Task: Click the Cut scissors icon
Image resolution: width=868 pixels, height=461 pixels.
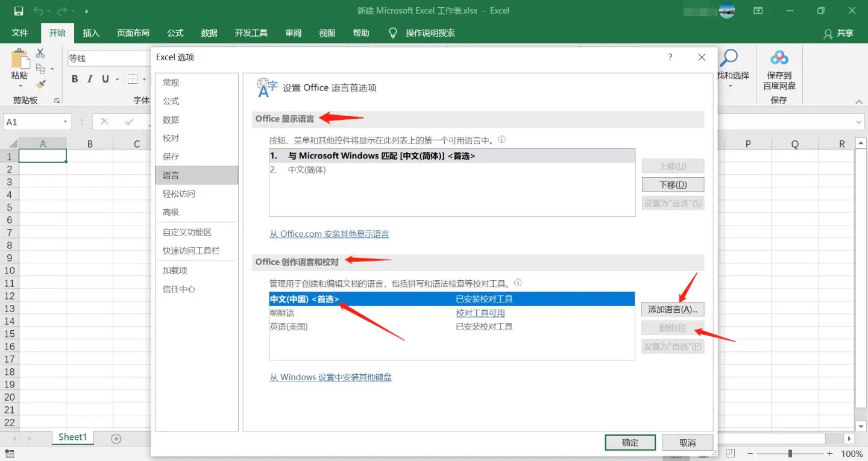Action: [41, 54]
